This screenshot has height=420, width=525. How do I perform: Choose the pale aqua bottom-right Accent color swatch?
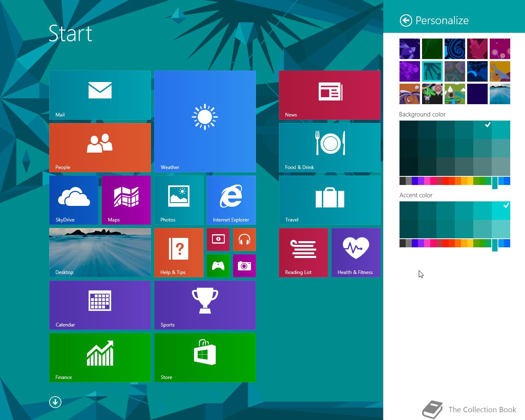[501, 229]
